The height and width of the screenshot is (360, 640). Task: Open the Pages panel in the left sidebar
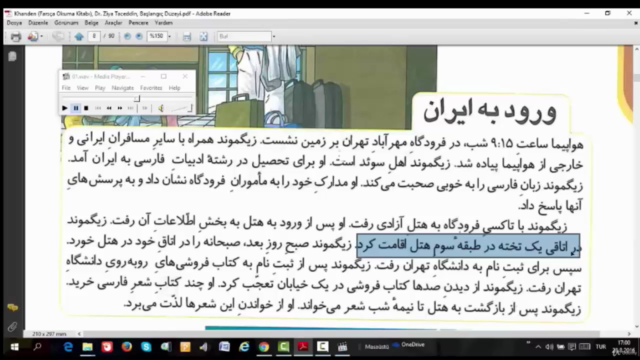12,56
